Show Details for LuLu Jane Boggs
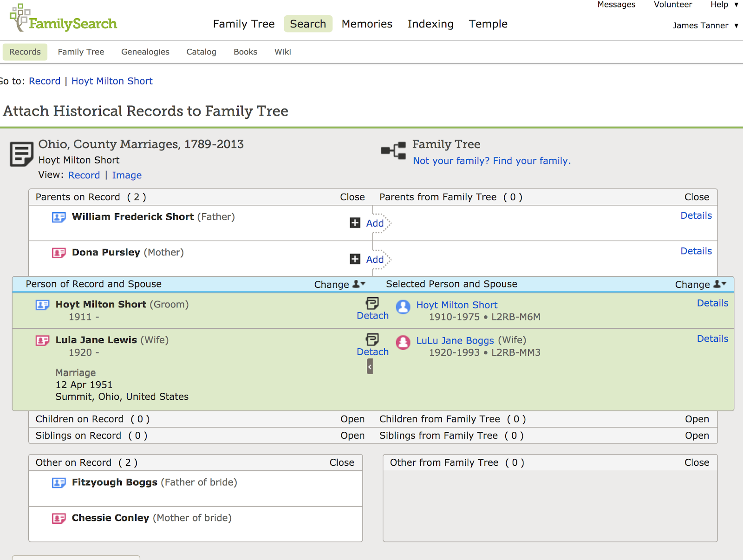The width and height of the screenshot is (743, 560). coord(713,339)
